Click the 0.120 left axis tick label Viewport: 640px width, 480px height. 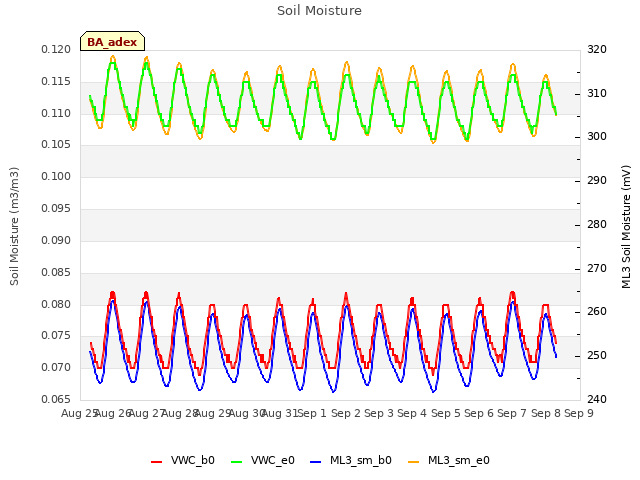(x=56, y=49)
